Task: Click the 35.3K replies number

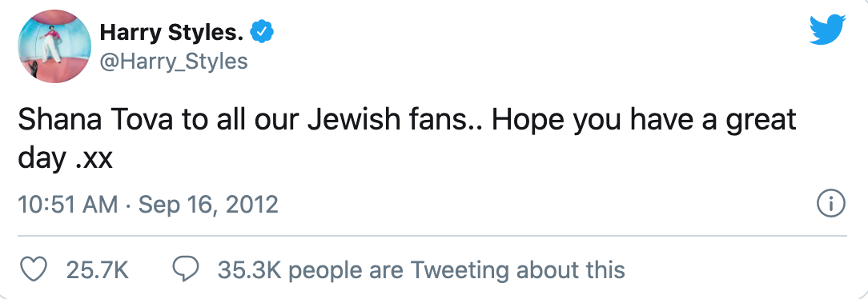Action: coord(249,270)
